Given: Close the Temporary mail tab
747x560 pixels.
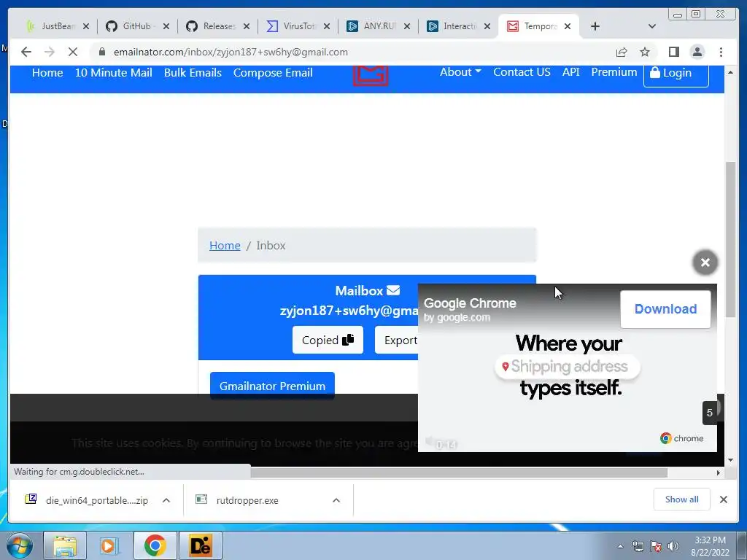Looking at the screenshot, I should tap(568, 27).
